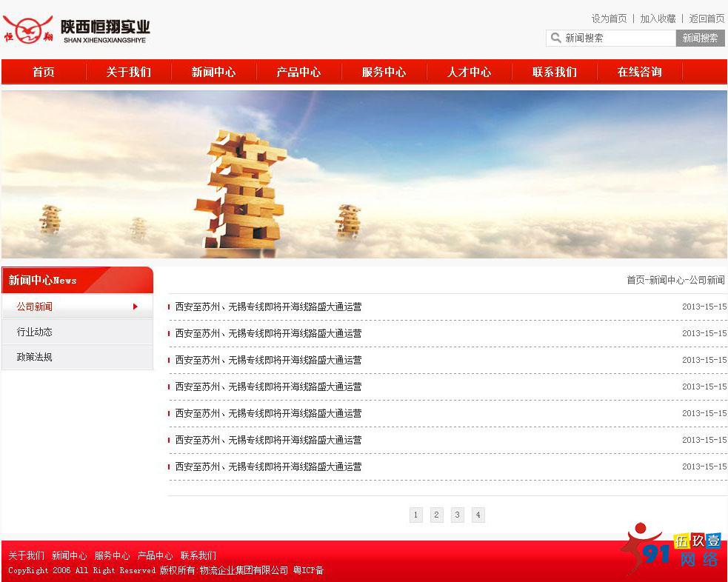Image resolution: width=728 pixels, height=582 pixels.
Task: Select 行业动态 in the sidebar
Action: 34,332
